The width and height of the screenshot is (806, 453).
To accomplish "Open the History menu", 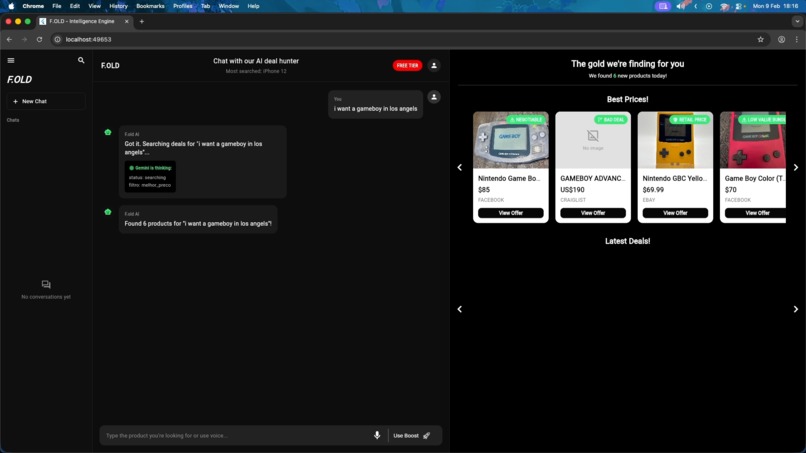I will pyautogui.click(x=118, y=6).
